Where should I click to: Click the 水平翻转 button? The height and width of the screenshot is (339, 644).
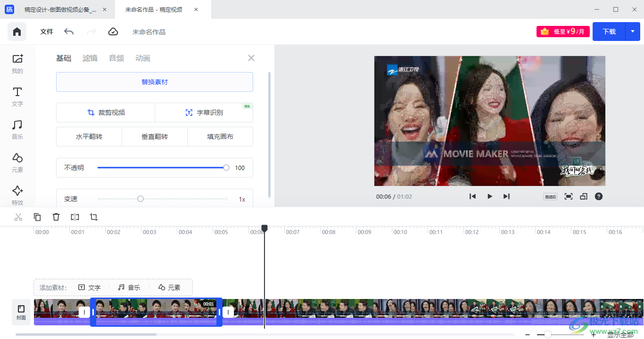click(x=89, y=137)
